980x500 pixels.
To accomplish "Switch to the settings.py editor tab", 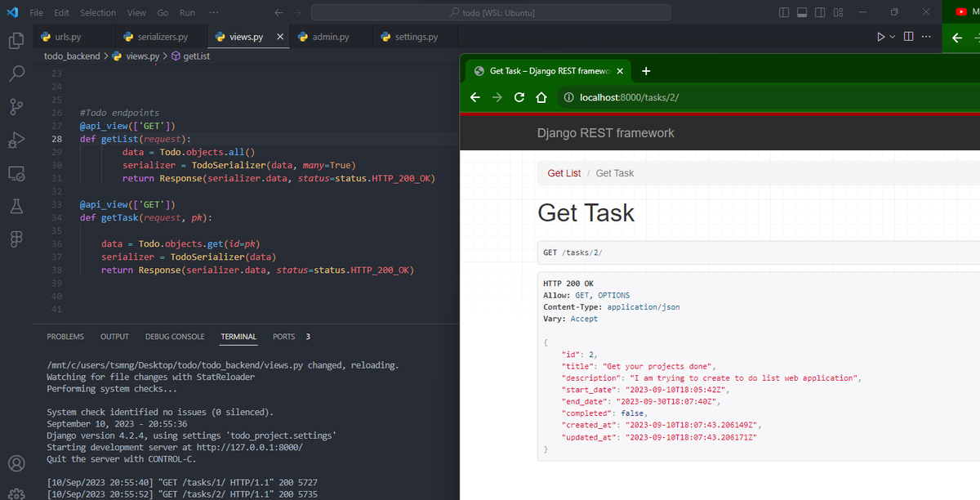I will click(416, 37).
